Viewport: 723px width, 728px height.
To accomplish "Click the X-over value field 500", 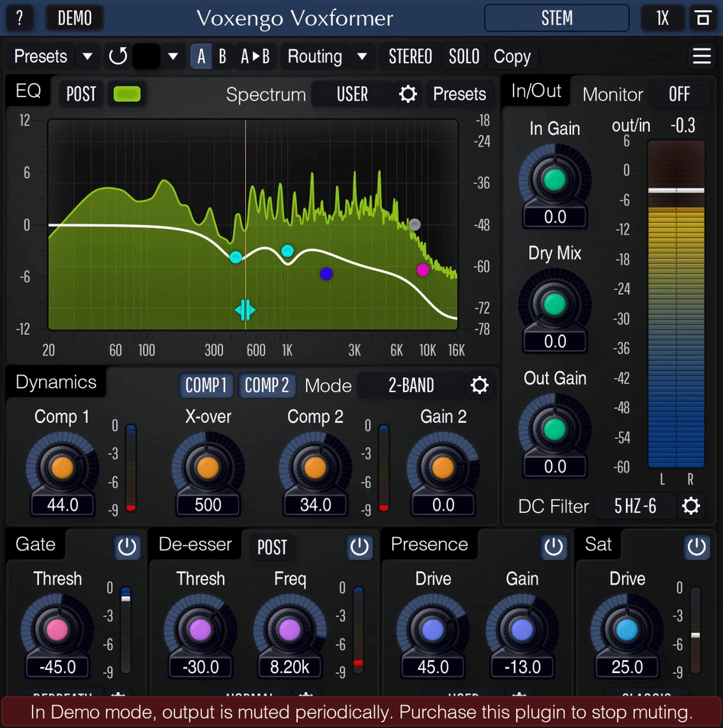I will 208,504.
